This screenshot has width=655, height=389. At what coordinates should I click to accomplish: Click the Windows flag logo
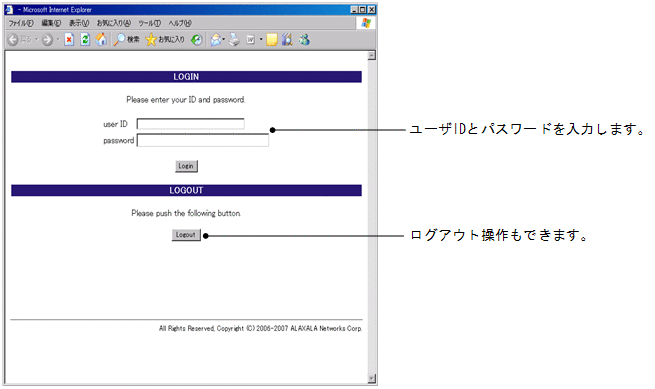pyautogui.click(x=366, y=23)
